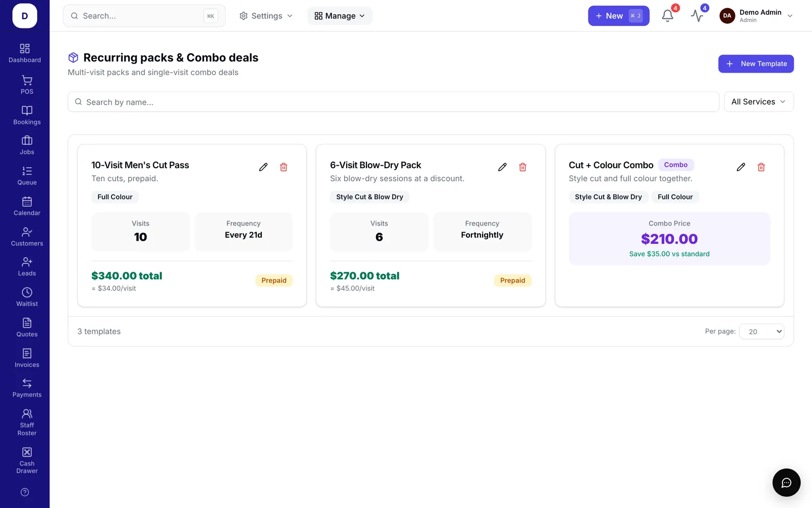This screenshot has width=812, height=508.
Task: Open Invoices from the sidebar
Action: pyautogui.click(x=27, y=358)
